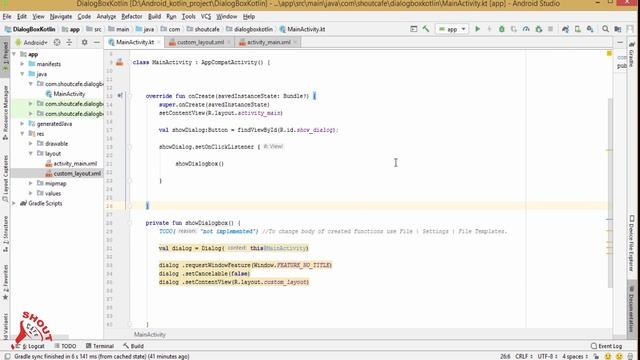
Task: Open the Profile app gauge icon
Action: [526, 29]
